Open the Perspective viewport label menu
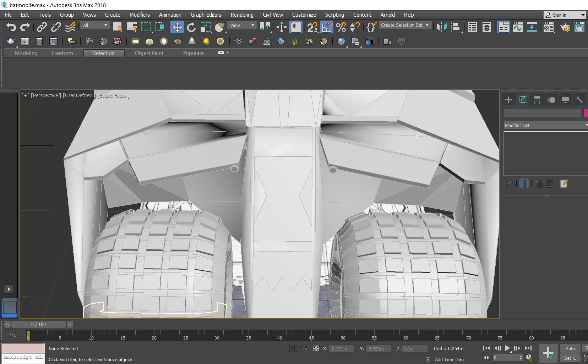Viewport: 588px width, 364px height. tap(46, 95)
